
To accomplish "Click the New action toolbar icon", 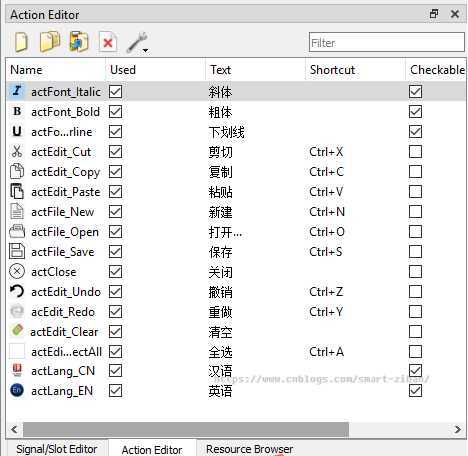I will (21, 42).
